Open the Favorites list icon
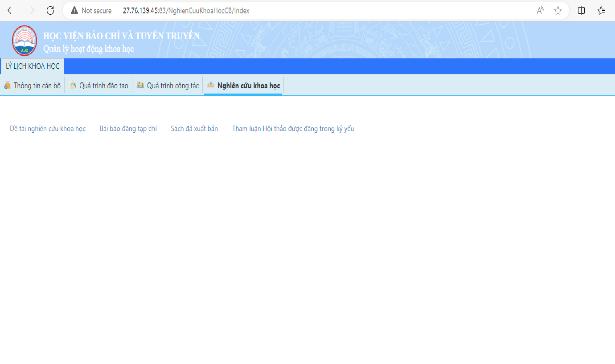 pos(601,11)
